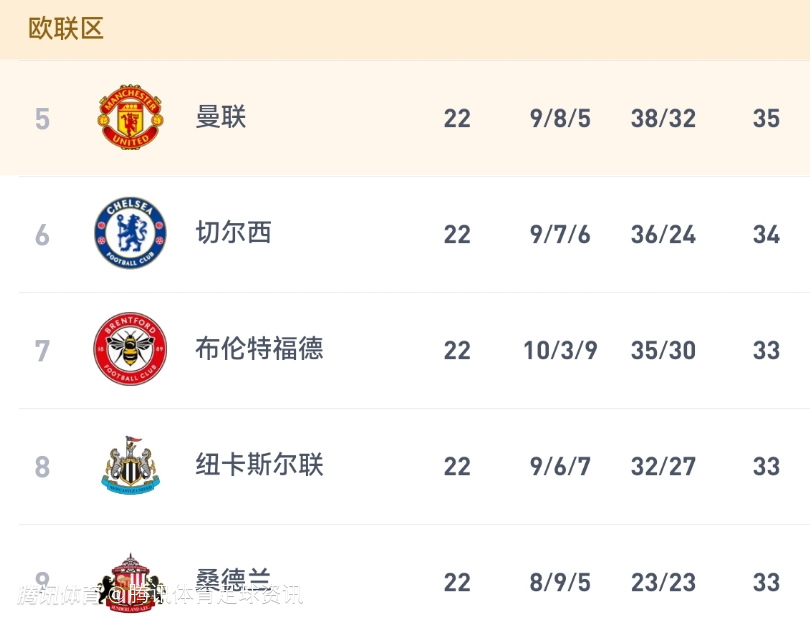Open the 切尔西 team name link
The width and height of the screenshot is (810, 620).
(x=234, y=233)
